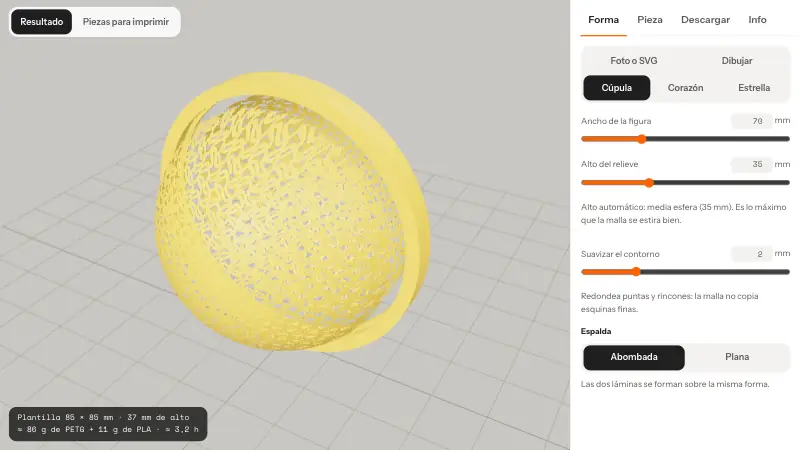
Task: Select the Cúpula shape
Action: 617,88
